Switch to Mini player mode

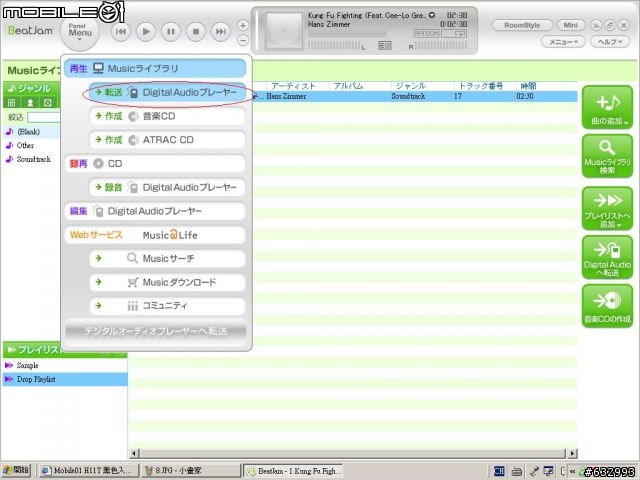571,25
